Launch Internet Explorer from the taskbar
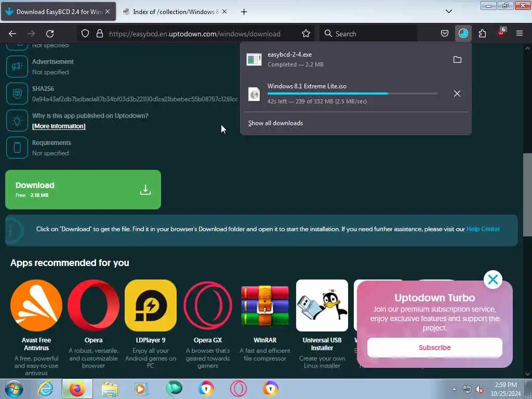The height and width of the screenshot is (399, 532). [x=45, y=389]
